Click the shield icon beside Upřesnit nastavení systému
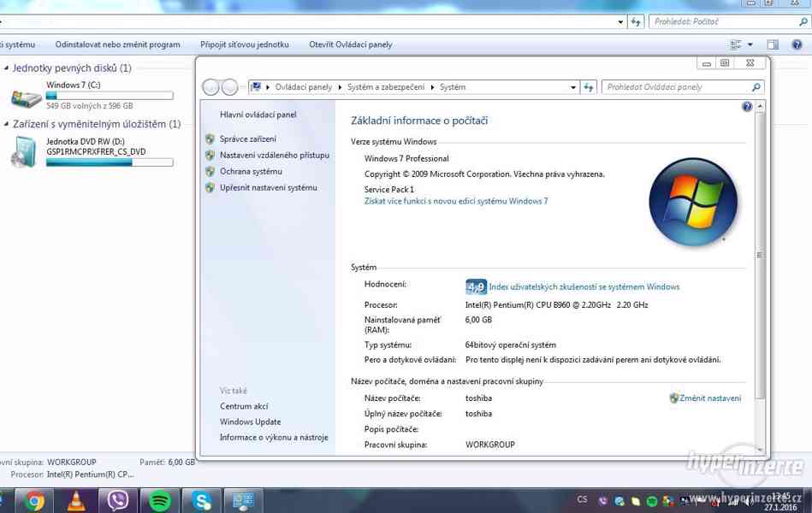The height and width of the screenshot is (513, 812). click(x=210, y=187)
